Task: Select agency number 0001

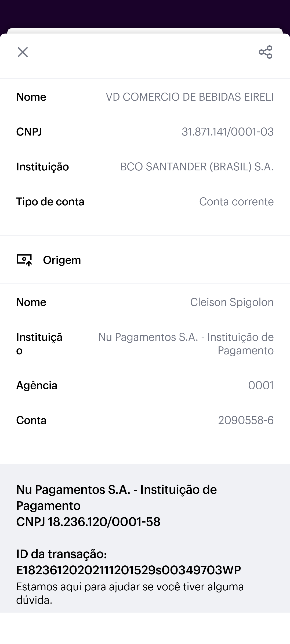Action: (261, 386)
